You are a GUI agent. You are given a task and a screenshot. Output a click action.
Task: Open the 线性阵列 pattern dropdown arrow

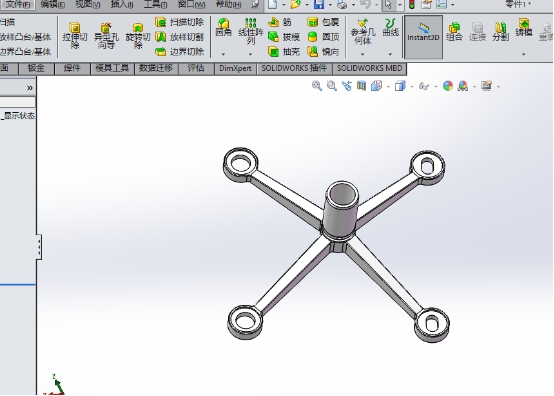click(251, 54)
